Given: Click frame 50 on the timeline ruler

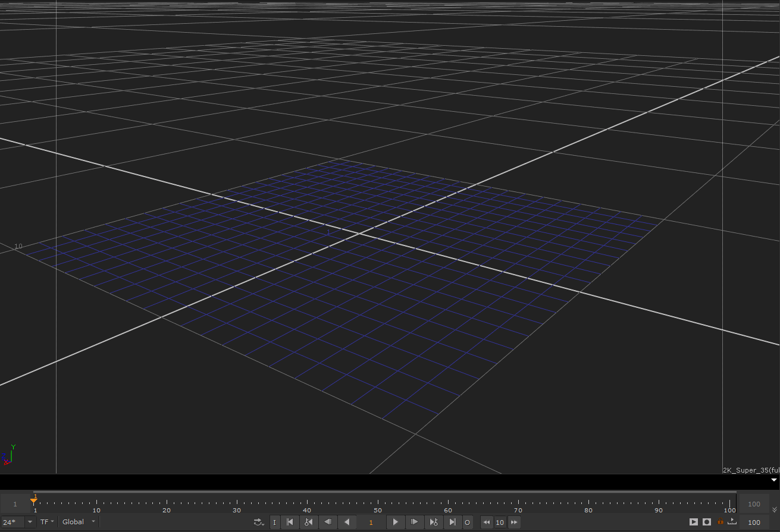Looking at the screenshot, I should [x=378, y=503].
